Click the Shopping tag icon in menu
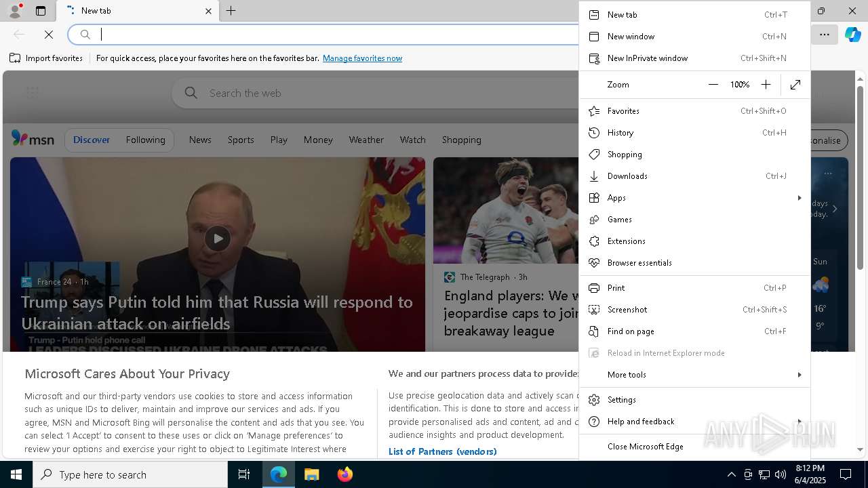 pyautogui.click(x=594, y=155)
